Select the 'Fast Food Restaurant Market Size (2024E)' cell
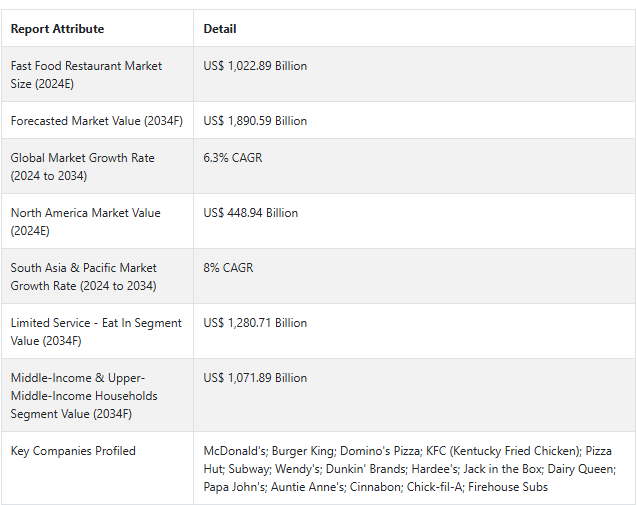This screenshot has height=505, width=637. coord(86,74)
